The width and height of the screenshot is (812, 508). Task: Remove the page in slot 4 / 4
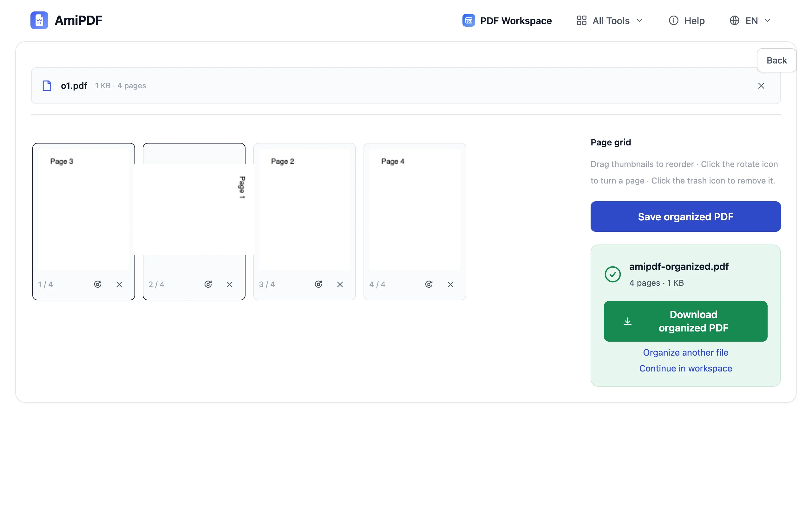(x=450, y=284)
